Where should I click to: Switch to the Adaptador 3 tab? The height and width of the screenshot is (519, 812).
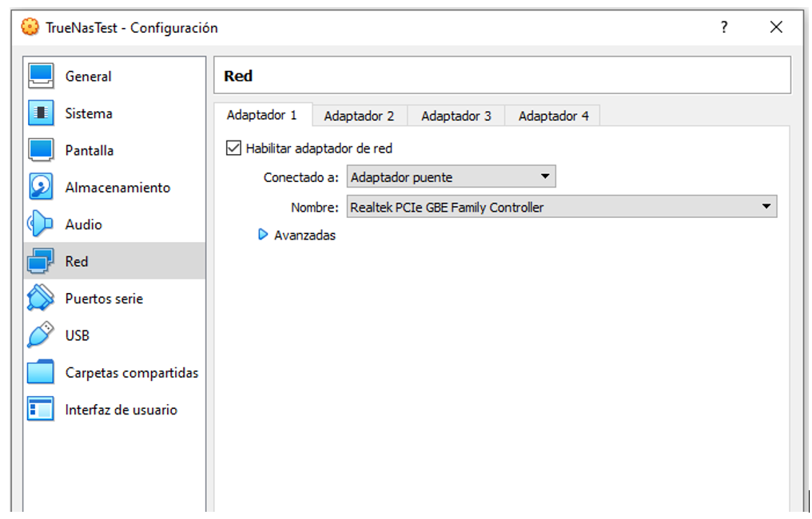click(x=456, y=116)
